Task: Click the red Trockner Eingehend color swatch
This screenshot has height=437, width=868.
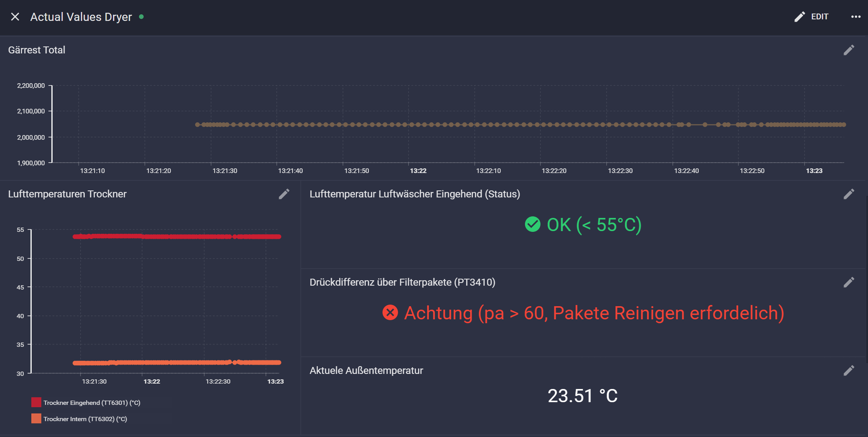Action: point(36,403)
